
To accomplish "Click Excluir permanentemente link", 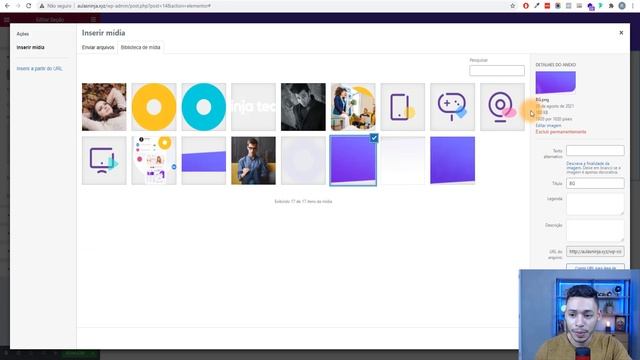I will pyautogui.click(x=561, y=132).
